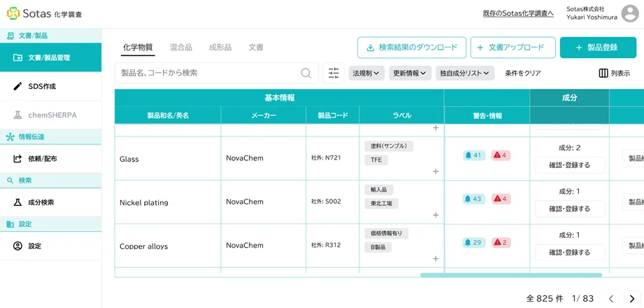This screenshot has height=308, width=644.
Task: Select the Copper alloys product name
Action: [144, 246]
